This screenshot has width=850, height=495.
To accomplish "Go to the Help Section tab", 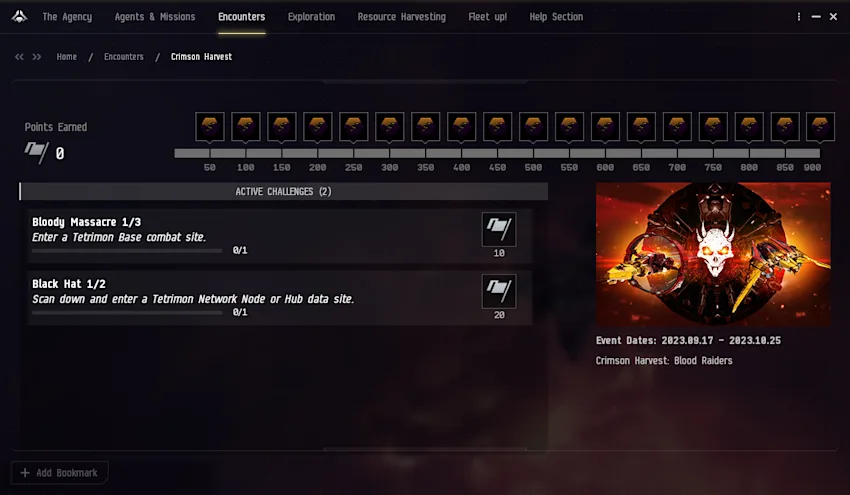I will [556, 17].
